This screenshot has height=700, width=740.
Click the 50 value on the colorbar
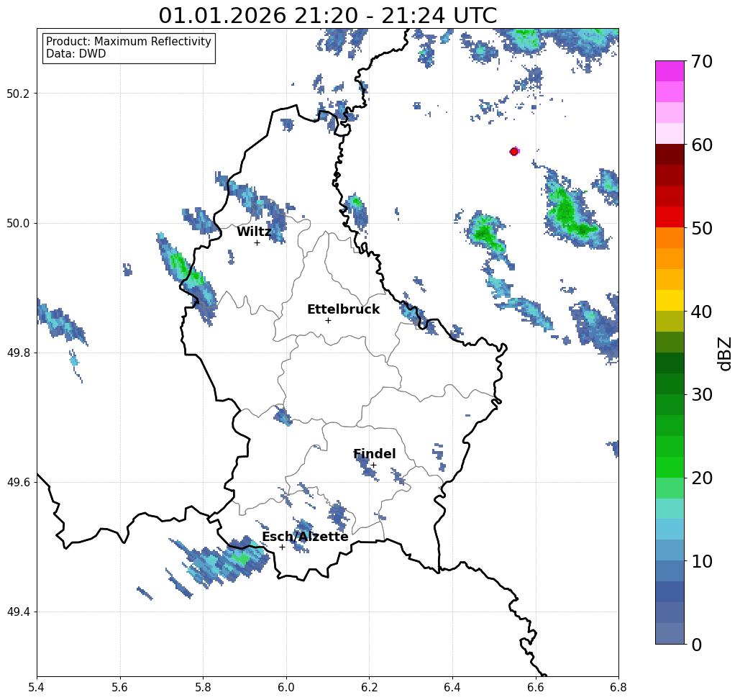pos(701,229)
